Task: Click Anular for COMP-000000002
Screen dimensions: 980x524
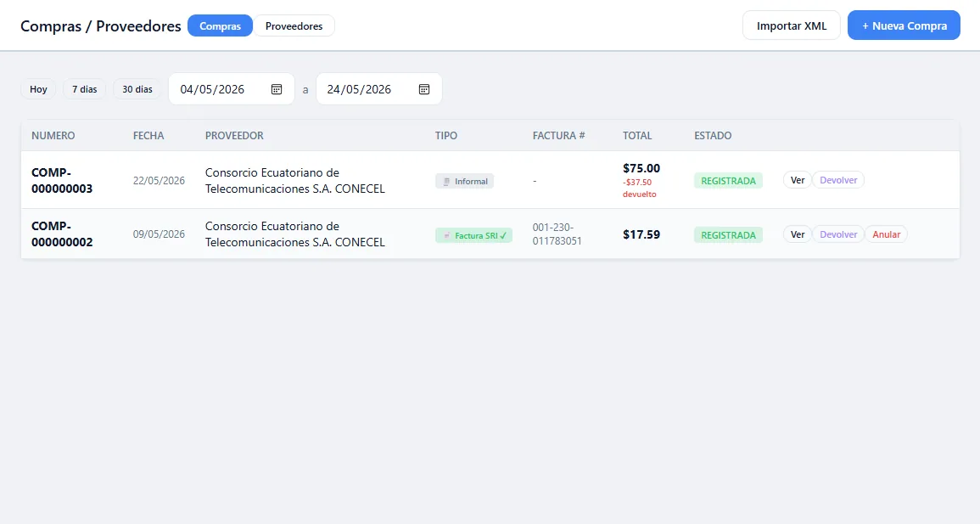Action: coord(887,234)
